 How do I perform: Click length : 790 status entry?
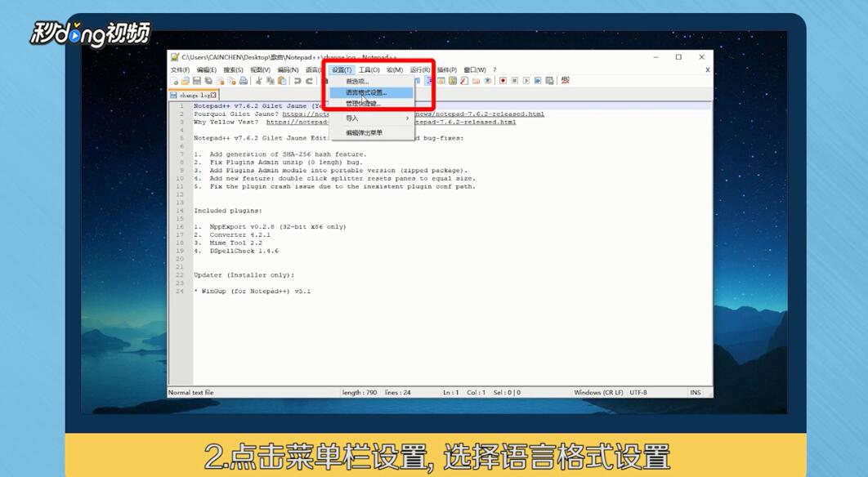tap(360, 392)
